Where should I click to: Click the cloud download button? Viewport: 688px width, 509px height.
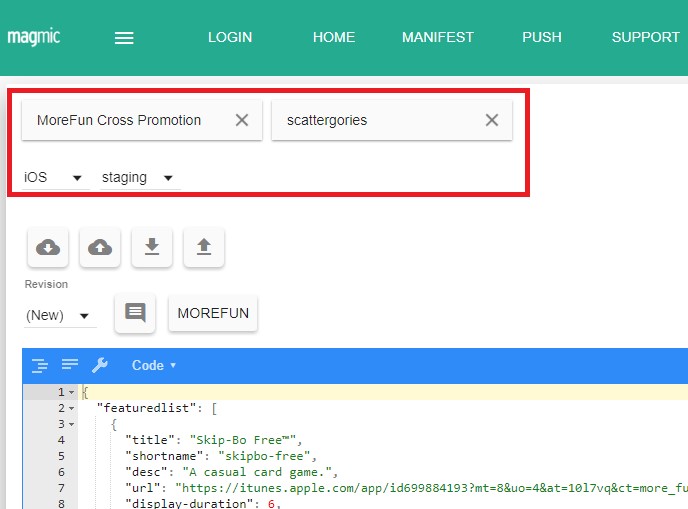48,248
